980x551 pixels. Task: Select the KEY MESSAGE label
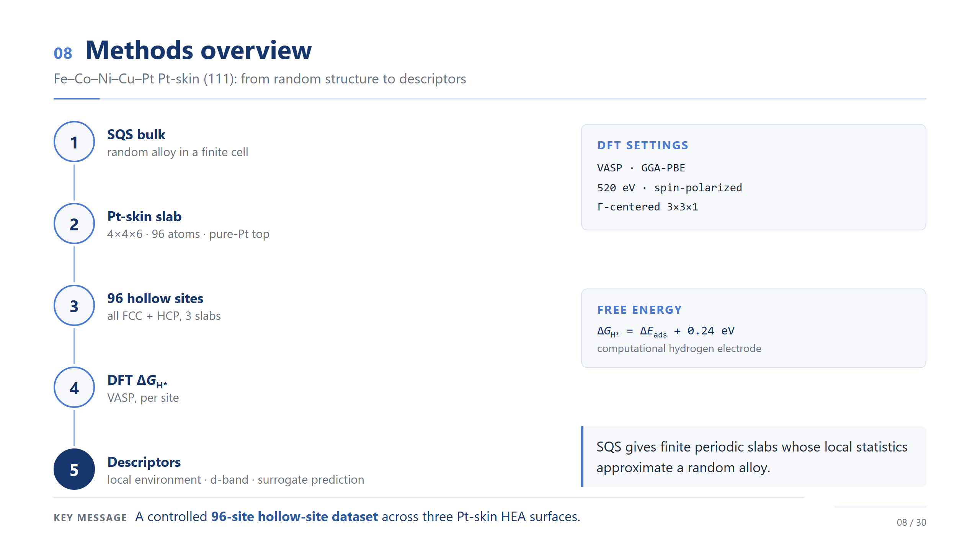tap(90, 518)
